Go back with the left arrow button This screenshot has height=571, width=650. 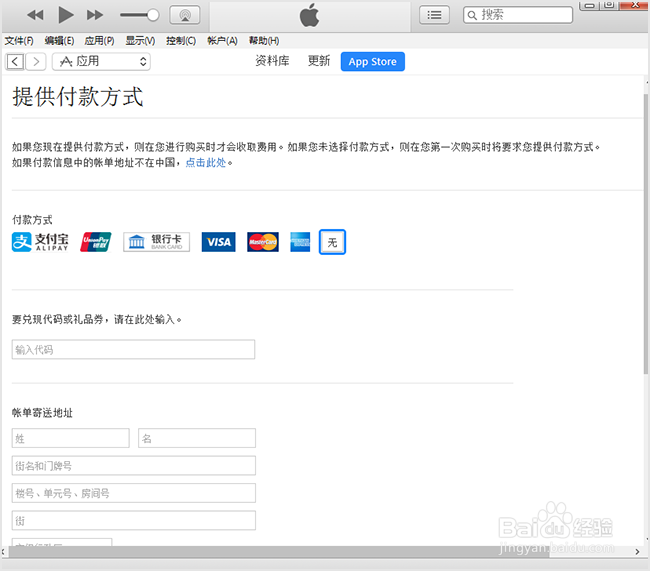[15, 62]
